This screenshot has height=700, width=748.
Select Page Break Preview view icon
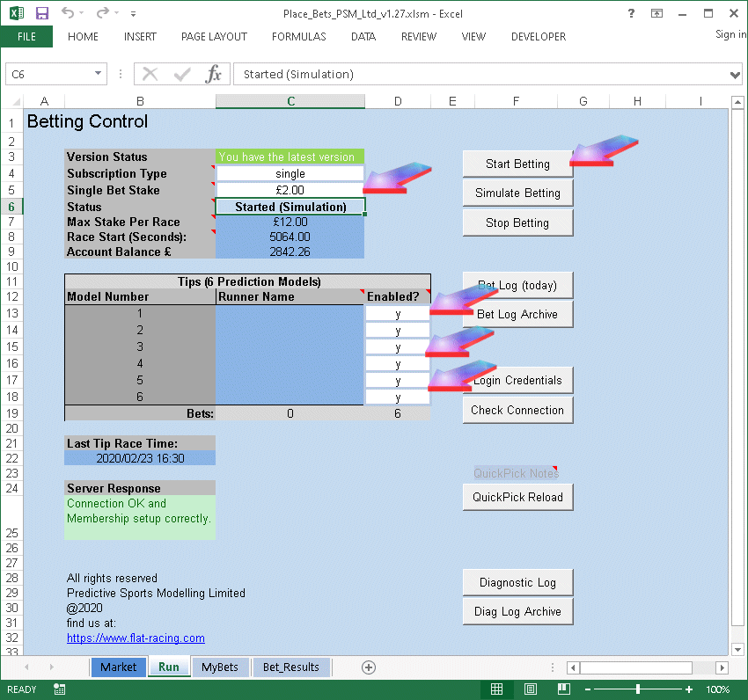[x=562, y=689]
